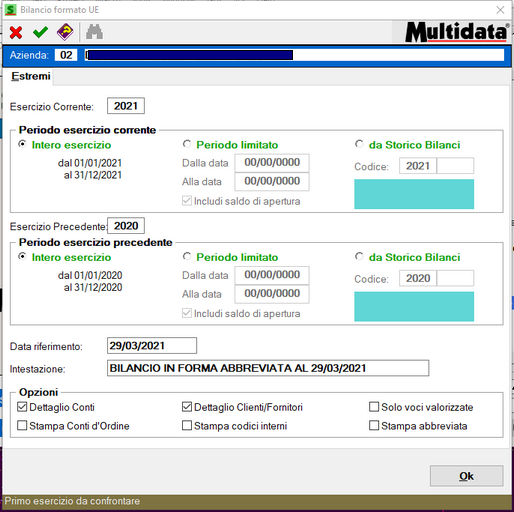Open the Estremi tab
Viewport: 514px width, 512px height.
tap(31, 76)
